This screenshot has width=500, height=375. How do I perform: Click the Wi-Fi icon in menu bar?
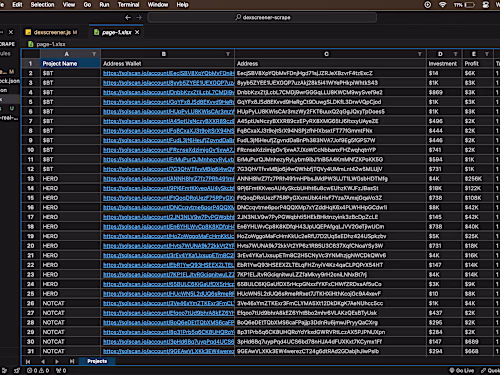[442, 5]
